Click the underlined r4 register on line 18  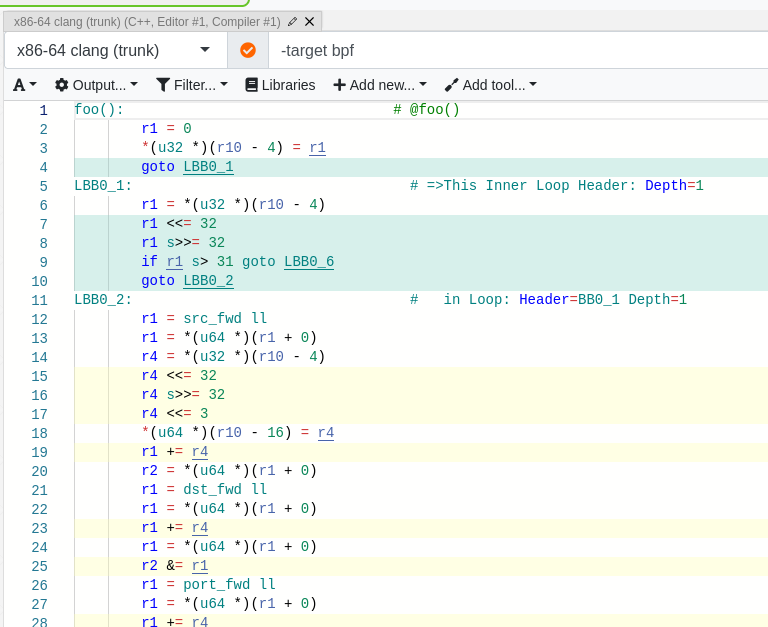point(326,433)
